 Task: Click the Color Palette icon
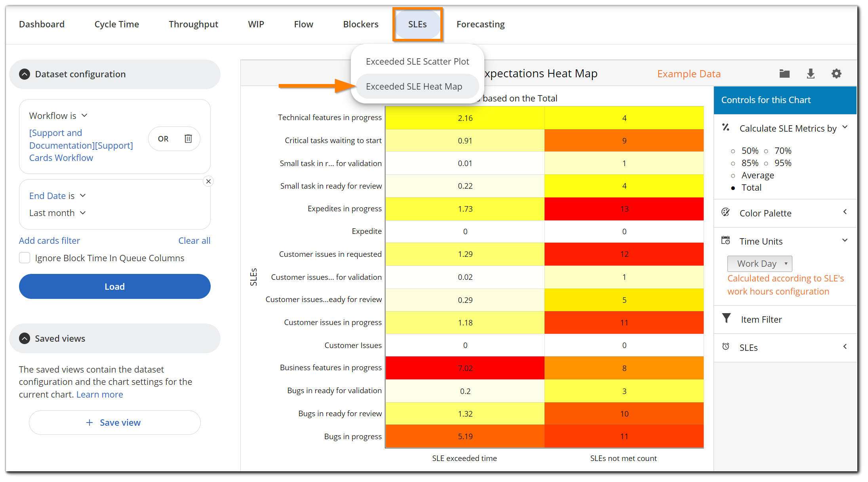[x=726, y=212]
